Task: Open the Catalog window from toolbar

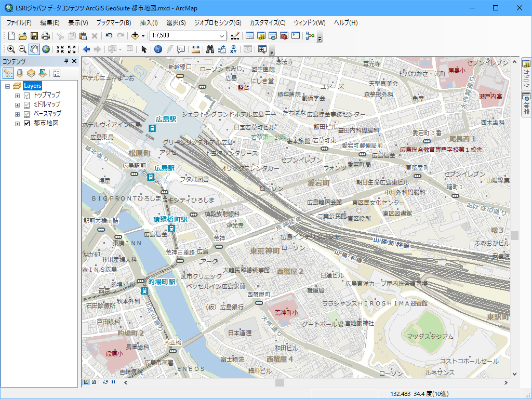Action: click(x=261, y=36)
